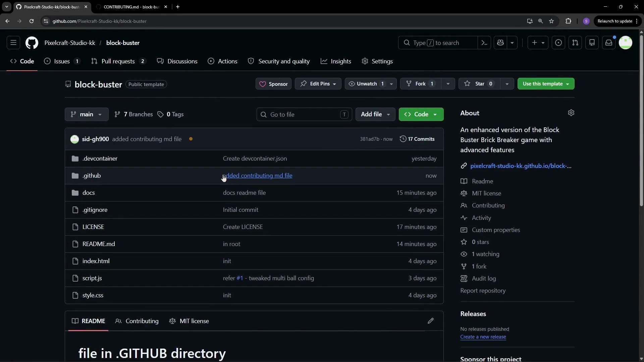
Task: View the 7 Branches link
Action: point(133,114)
